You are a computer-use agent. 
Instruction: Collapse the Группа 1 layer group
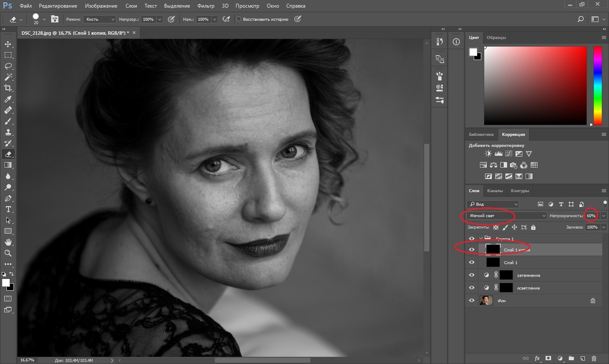481,239
